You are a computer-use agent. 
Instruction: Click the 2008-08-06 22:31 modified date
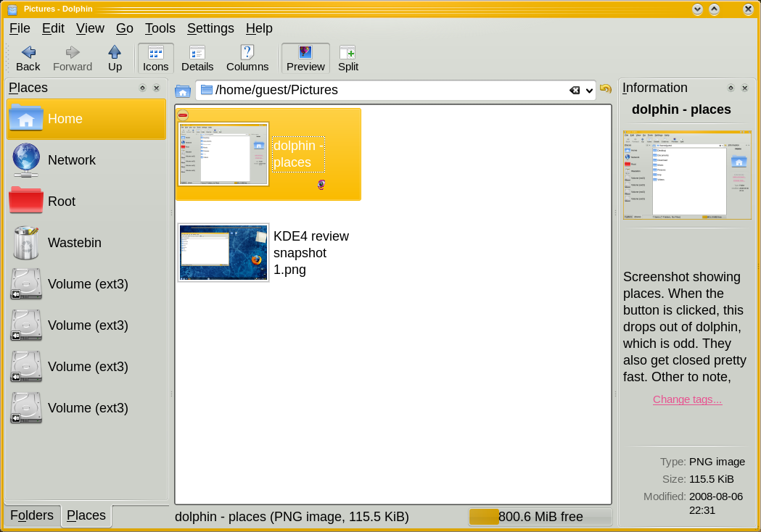click(x=716, y=504)
